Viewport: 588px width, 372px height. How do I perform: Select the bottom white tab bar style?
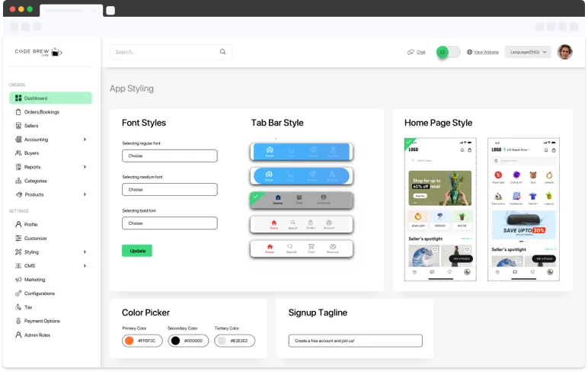coord(301,249)
